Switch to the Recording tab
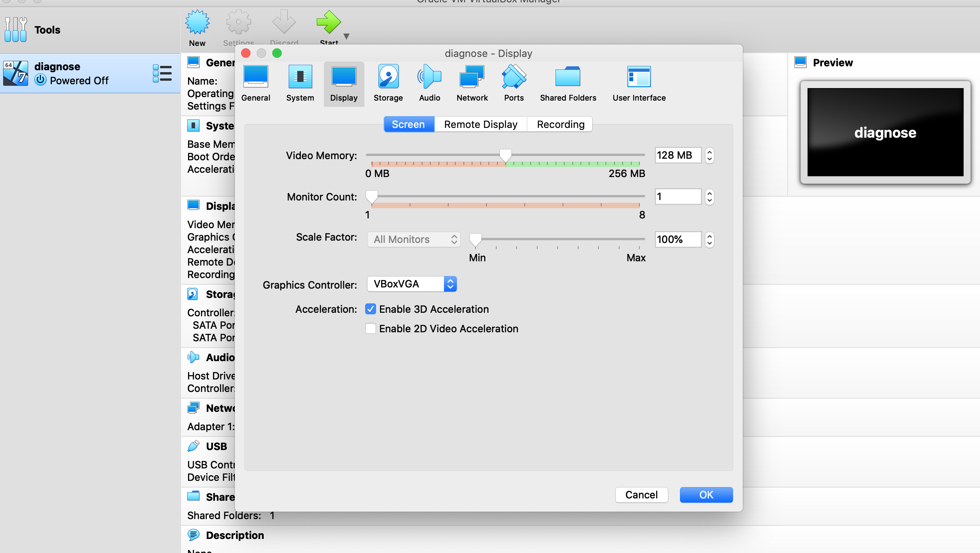Screen dimensions: 980x553 click(x=561, y=124)
